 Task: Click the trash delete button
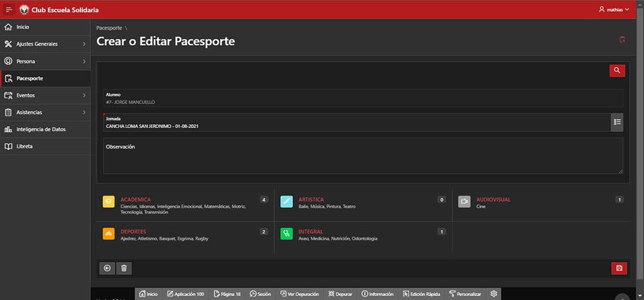(x=124, y=268)
